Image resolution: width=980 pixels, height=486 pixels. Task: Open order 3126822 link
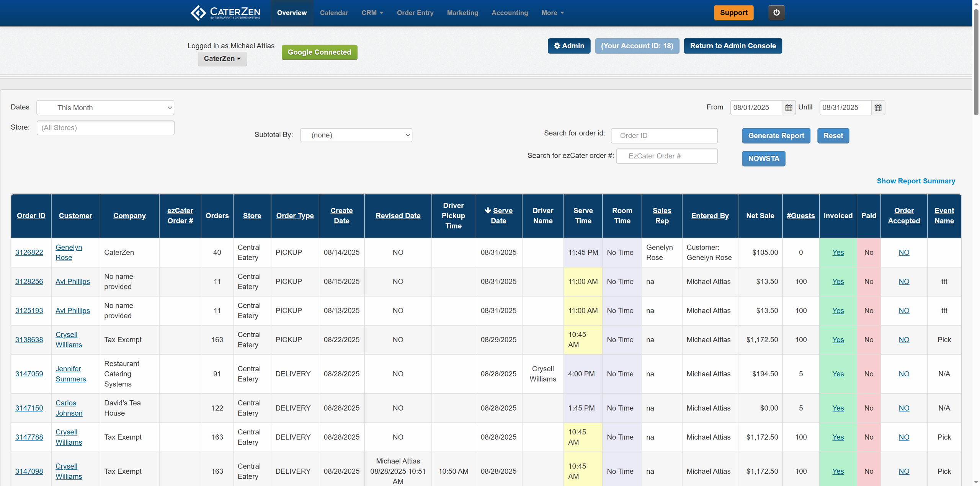(x=29, y=253)
